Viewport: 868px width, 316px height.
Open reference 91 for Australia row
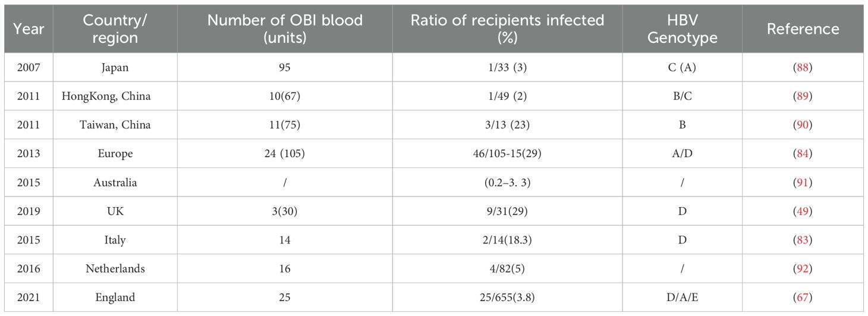pos(802,183)
